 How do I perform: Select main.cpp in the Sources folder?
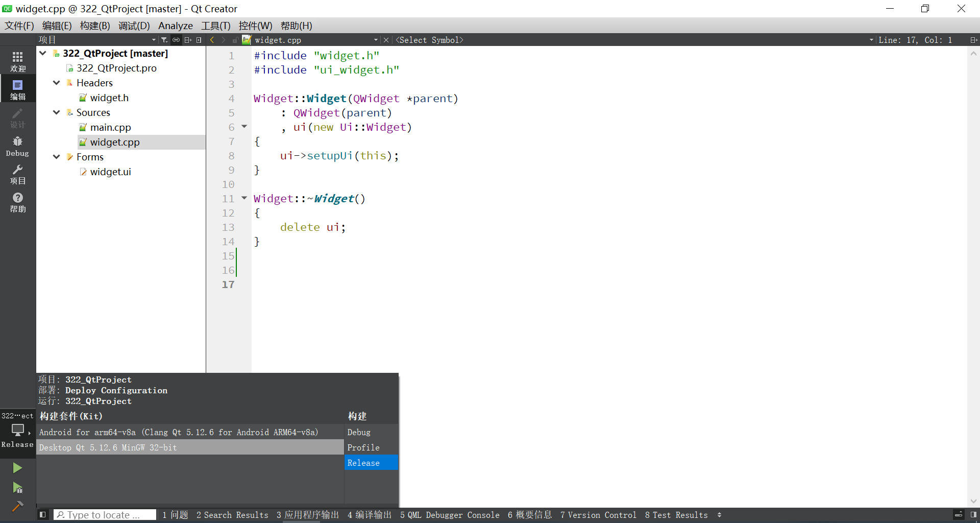110,127
